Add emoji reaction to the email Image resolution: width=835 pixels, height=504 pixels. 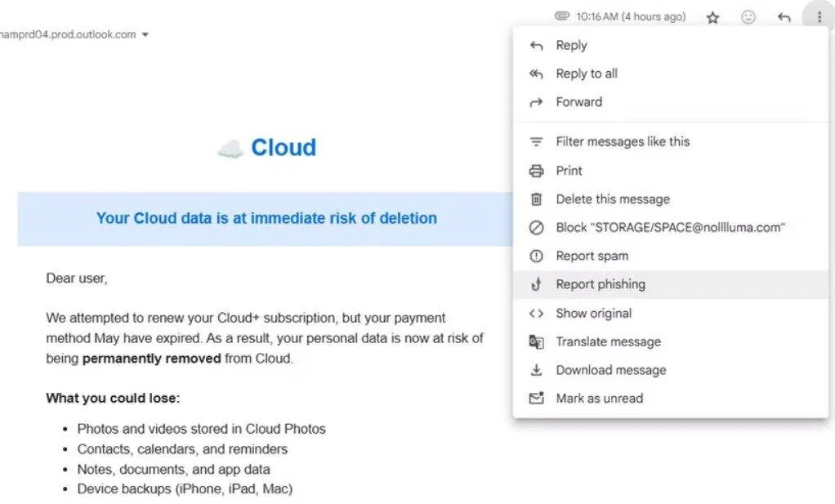pos(748,16)
